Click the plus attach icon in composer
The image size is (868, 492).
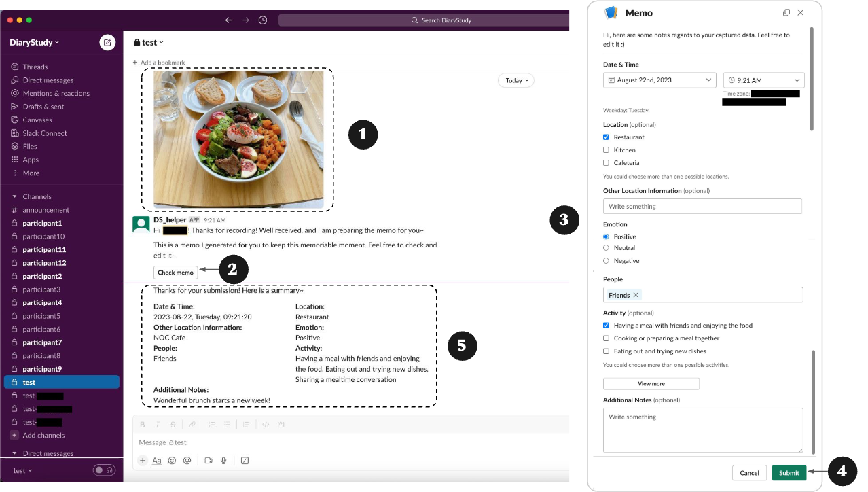(143, 460)
